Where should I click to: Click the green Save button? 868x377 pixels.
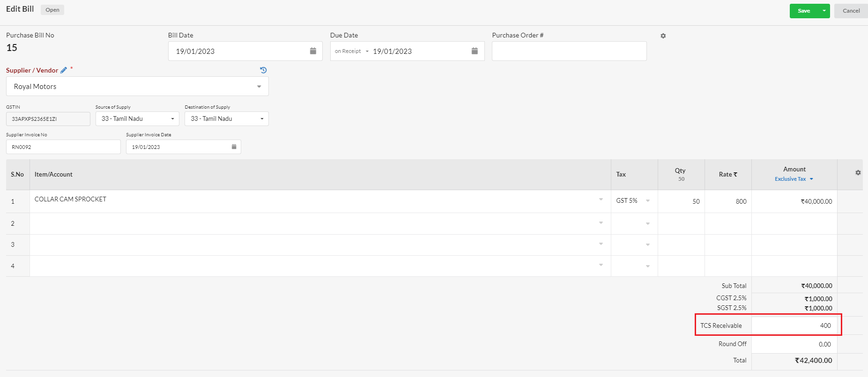click(x=804, y=11)
